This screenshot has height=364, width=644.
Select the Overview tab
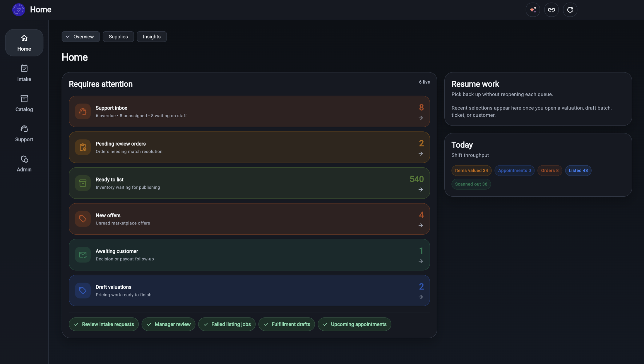coord(80,37)
